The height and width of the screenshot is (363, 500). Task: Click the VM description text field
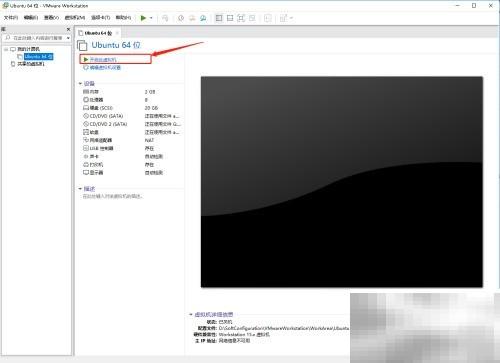pyautogui.click(x=113, y=196)
